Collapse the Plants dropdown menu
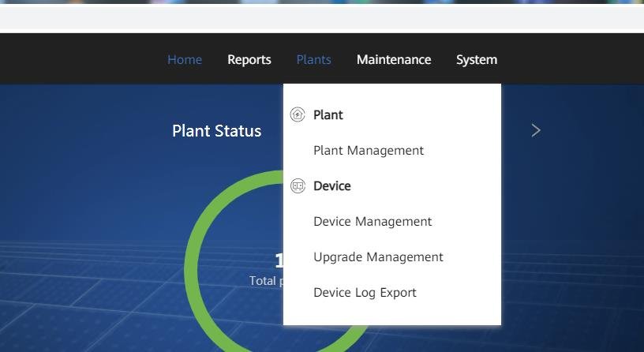Viewport: 644px width, 352px height. tap(313, 60)
